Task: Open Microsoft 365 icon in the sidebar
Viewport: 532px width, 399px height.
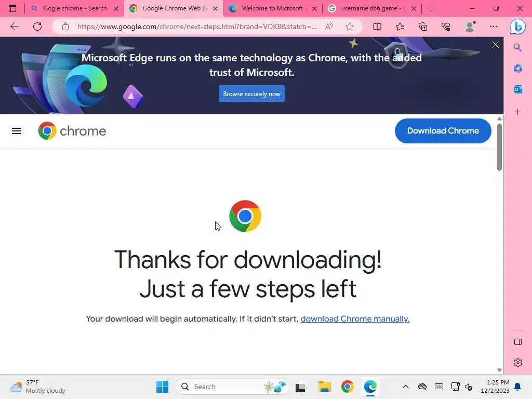Action: point(517,69)
